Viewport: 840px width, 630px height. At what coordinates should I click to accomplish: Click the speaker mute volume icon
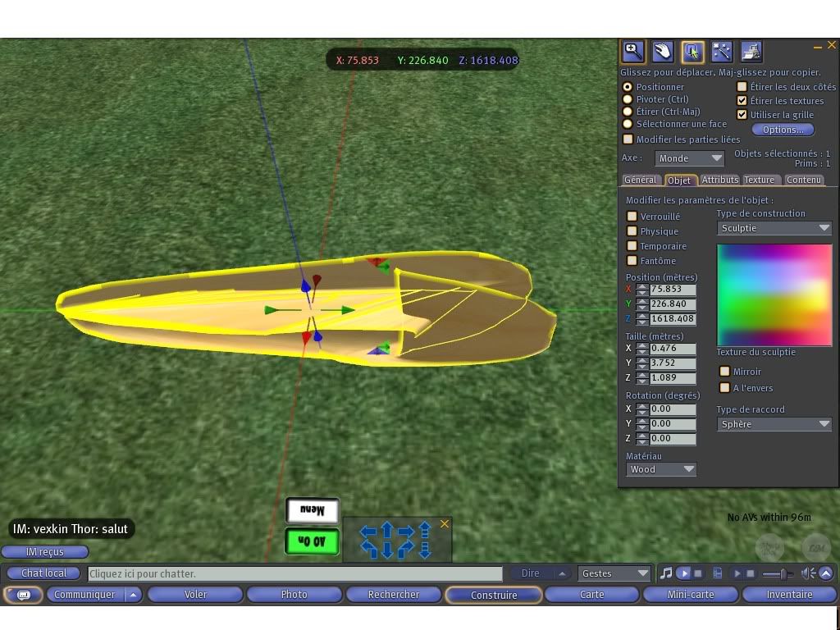[x=808, y=573]
